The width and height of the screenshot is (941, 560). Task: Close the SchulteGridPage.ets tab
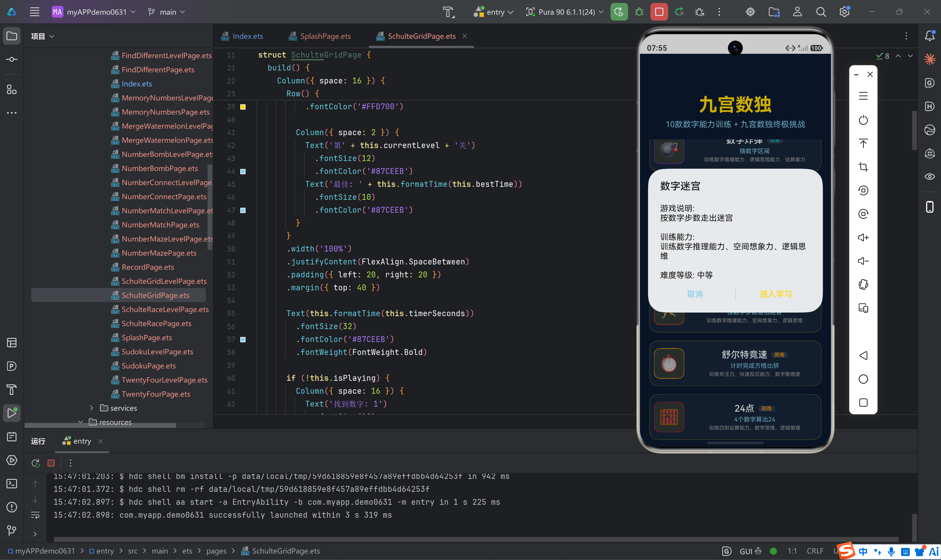click(464, 36)
